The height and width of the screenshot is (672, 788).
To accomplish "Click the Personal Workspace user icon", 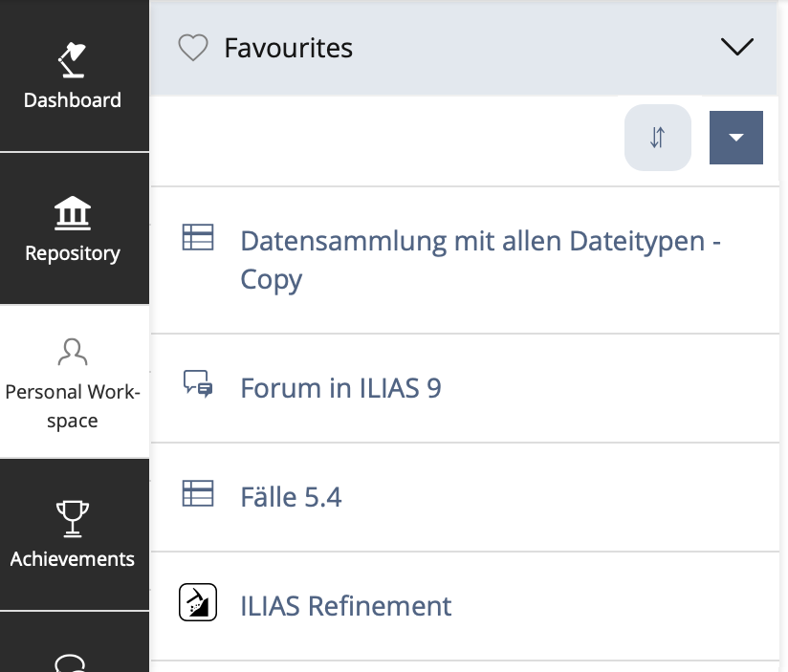I will tap(73, 352).
